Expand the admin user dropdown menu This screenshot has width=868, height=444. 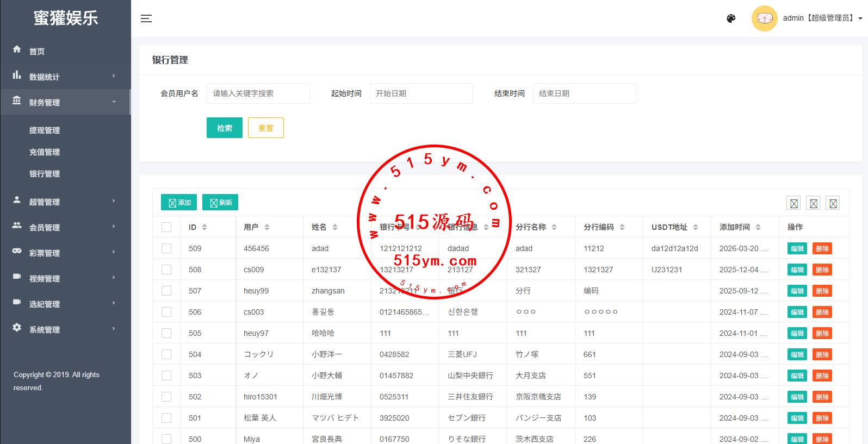[x=860, y=18]
